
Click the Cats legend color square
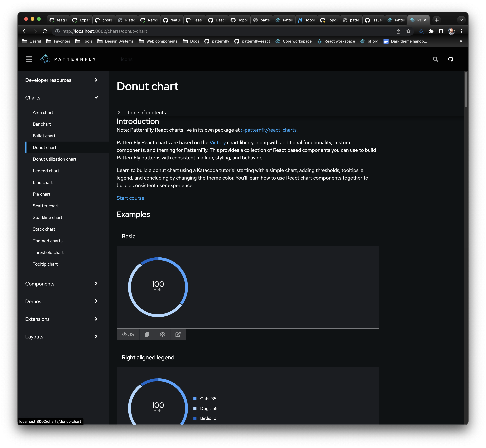click(195, 399)
